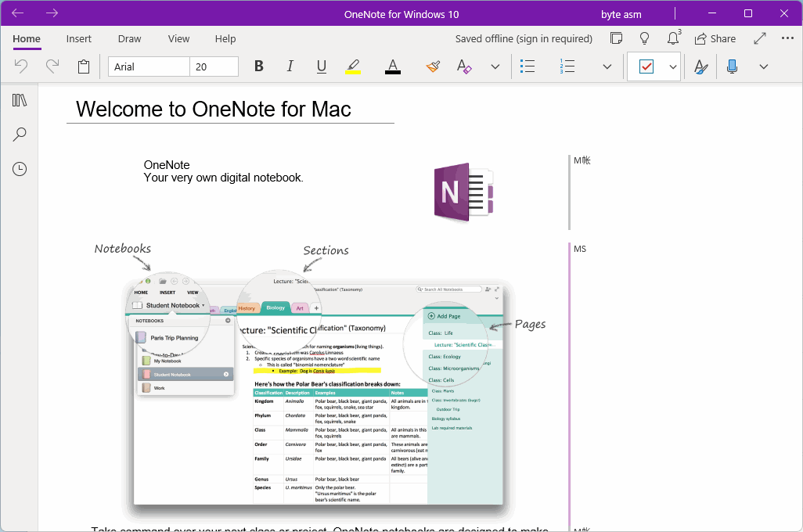Expand more font formatting options
This screenshot has height=532, width=803.
[495, 66]
